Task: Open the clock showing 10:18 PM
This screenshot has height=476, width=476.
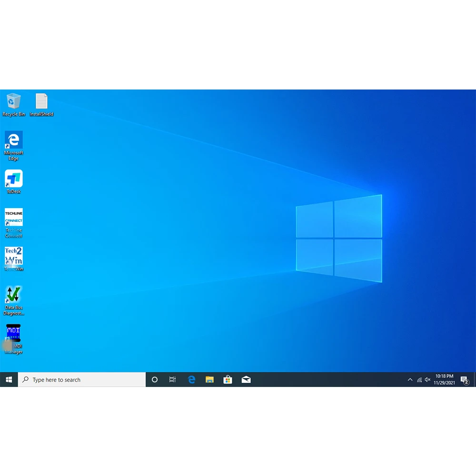Action: point(444,379)
